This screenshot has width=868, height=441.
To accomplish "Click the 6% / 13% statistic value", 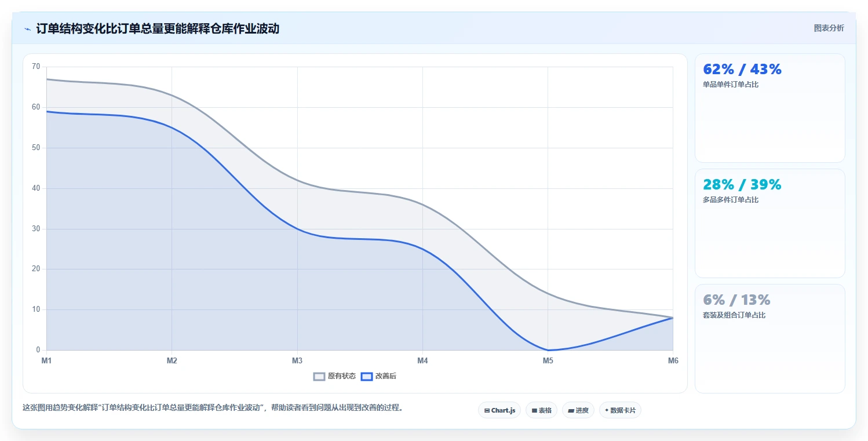I will point(736,300).
